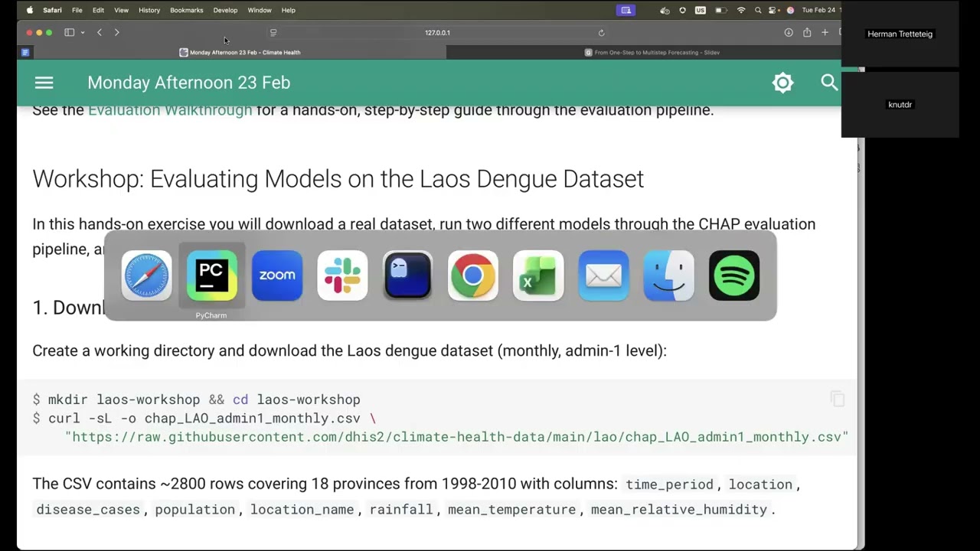980x551 pixels.
Task: Click the 127.0.0.1 address bar
Action: point(437,33)
